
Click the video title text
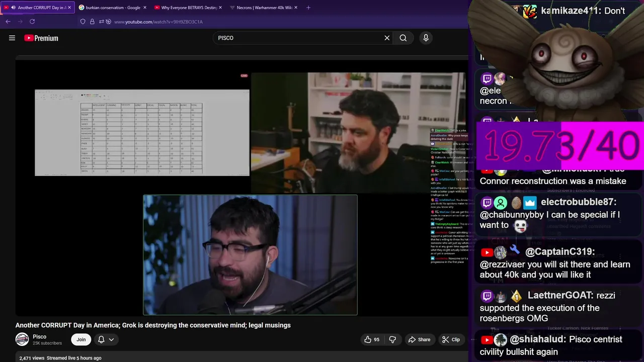click(x=153, y=325)
